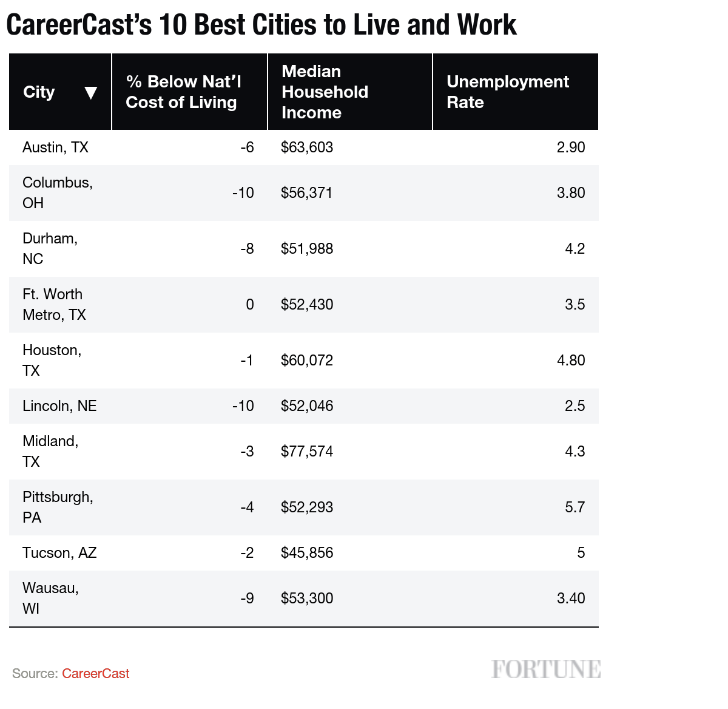
Task: Select Ft. Worth Metro, TX row
Action: coord(303,305)
